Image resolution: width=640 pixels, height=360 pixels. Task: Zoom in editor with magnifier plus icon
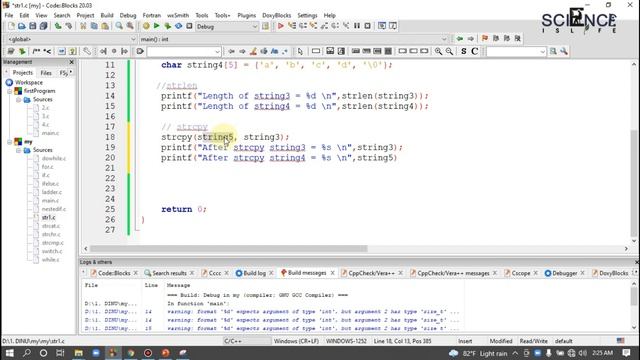pyautogui.click(x=438, y=51)
